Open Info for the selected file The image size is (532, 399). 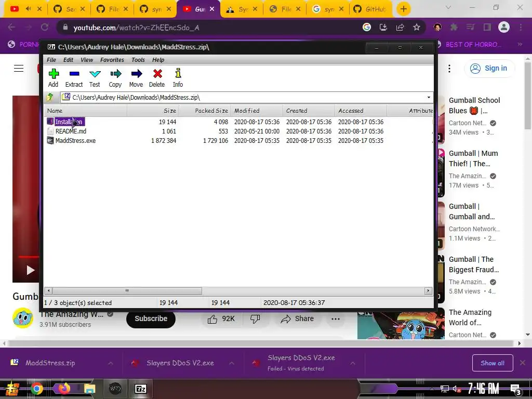[x=178, y=78]
